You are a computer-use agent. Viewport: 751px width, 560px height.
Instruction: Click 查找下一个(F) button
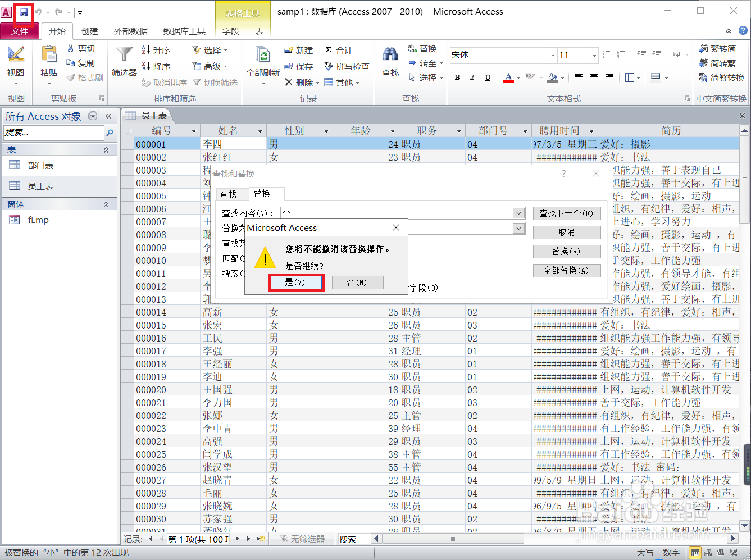pos(566,213)
